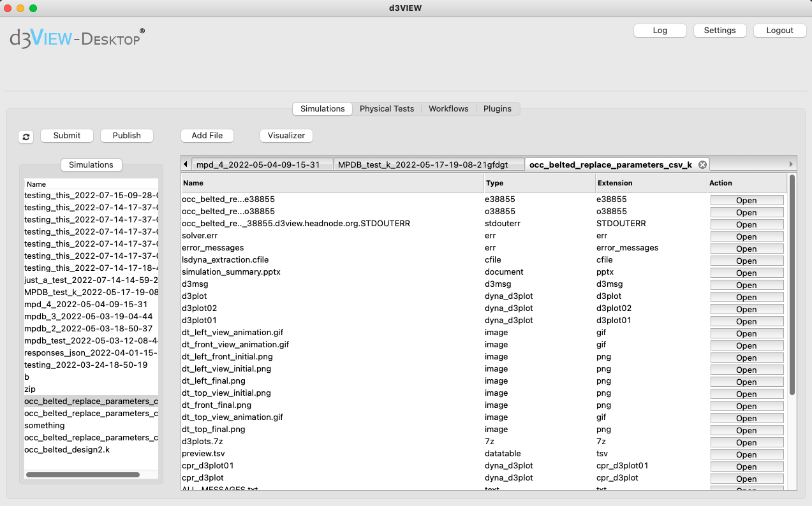
Task: Open the d3msg file
Action: pos(747,285)
